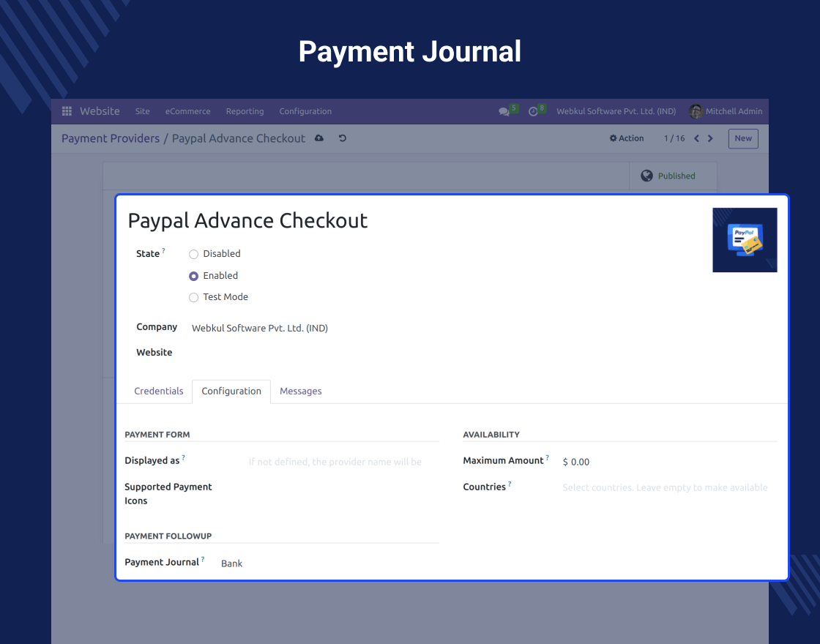
Task: Go to previous record arrow
Action: pos(696,138)
